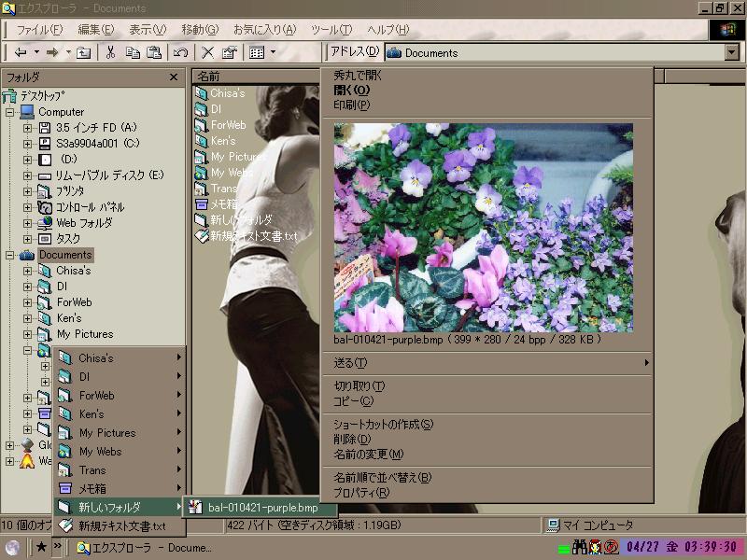Choose 削除(D) from context menu
Viewport: 747px width, 560px height.
pyautogui.click(x=352, y=439)
